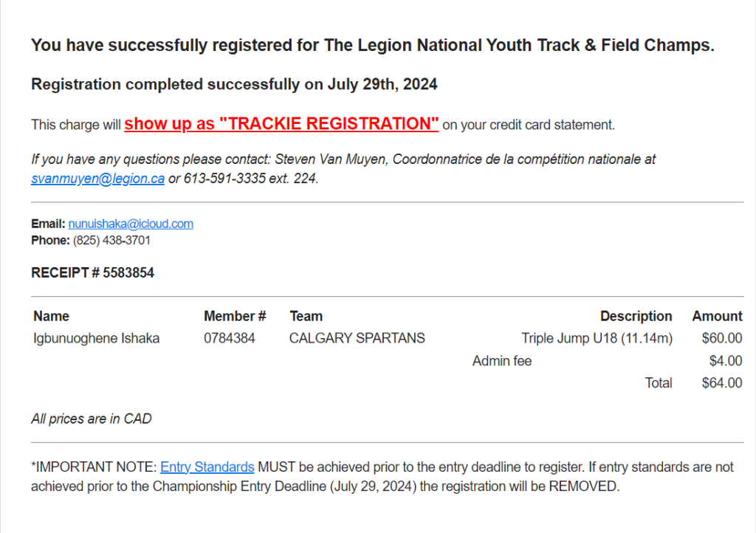Select the Name column header
756x533 pixels.
point(51,316)
